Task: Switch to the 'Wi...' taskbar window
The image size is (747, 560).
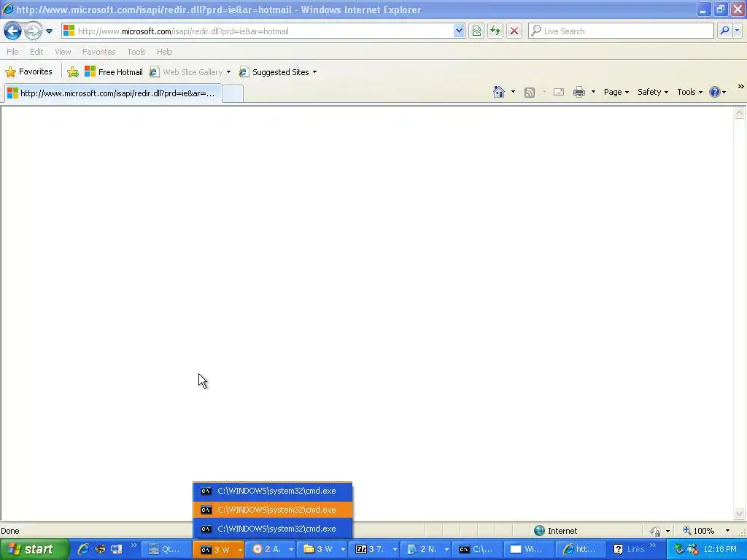Action: pyautogui.click(x=528, y=549)
